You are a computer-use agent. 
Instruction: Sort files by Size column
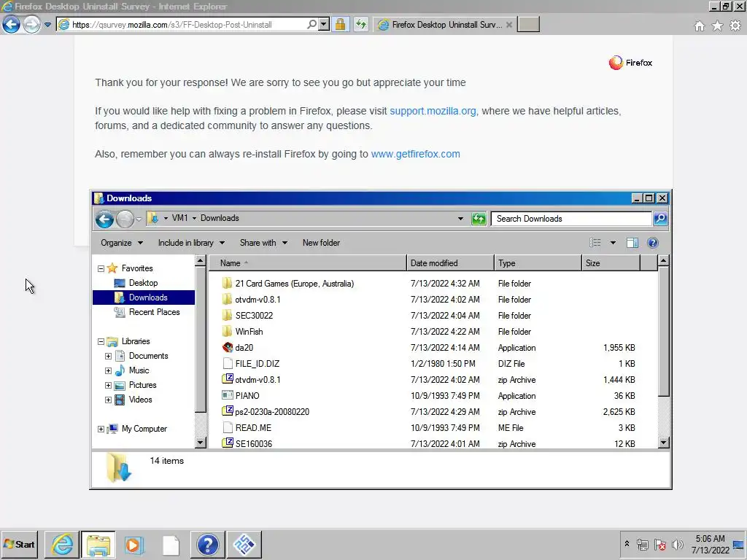(611, 262)
